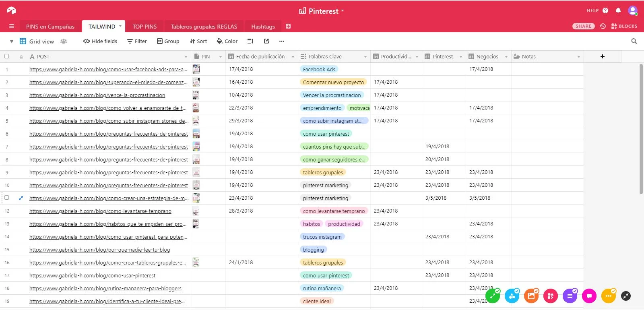Image resolution: width=644 pixels, height=310 pixels.
Task: Open the POST column dropdown arrow
Action: [186, 57]
